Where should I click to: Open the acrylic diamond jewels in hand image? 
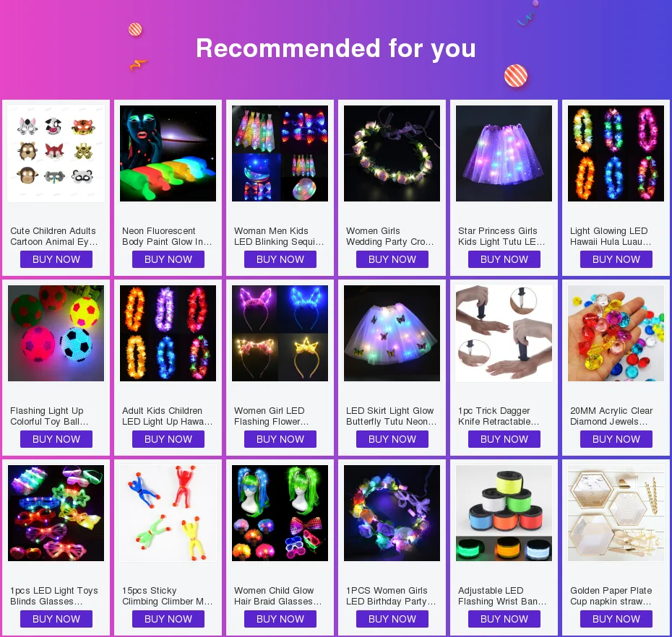[x=616, y=333]
